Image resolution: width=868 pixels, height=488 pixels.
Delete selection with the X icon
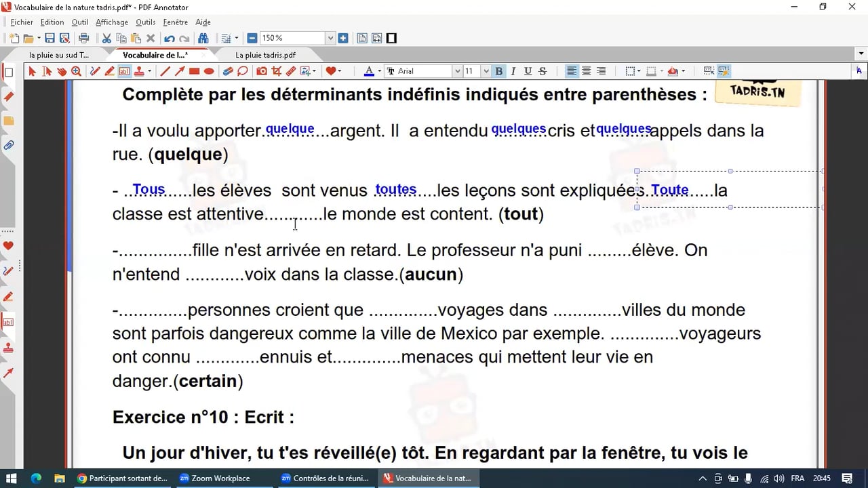(x=151, y=38)
